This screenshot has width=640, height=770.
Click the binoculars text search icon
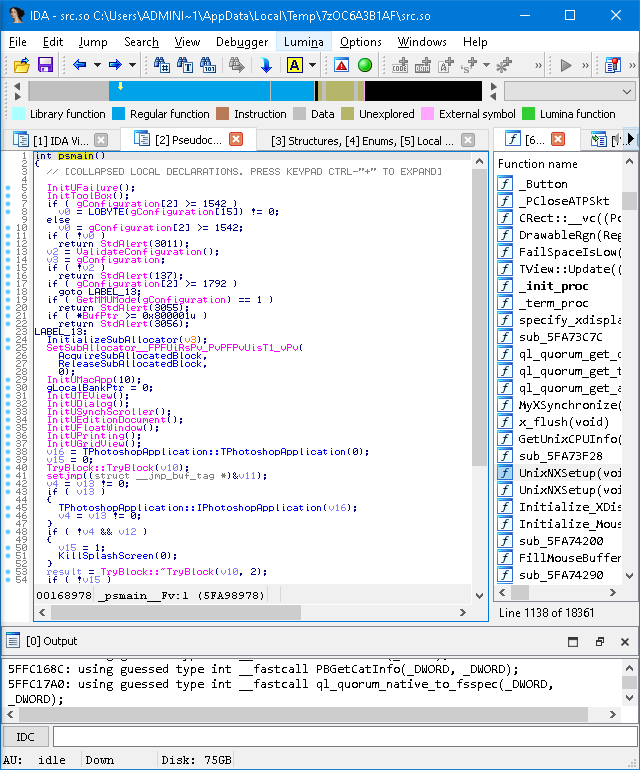click(185, 65)
